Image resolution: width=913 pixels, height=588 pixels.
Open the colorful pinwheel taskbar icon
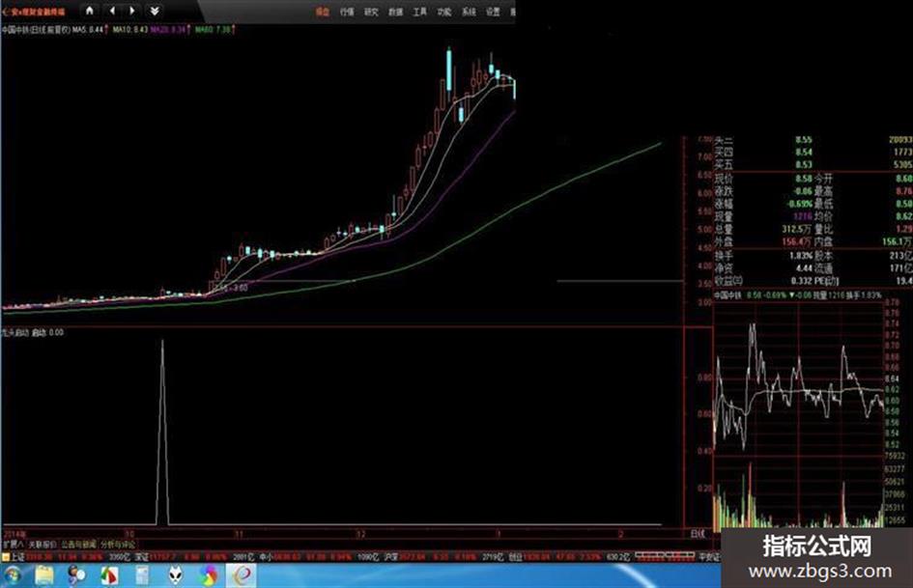point(208,575)
